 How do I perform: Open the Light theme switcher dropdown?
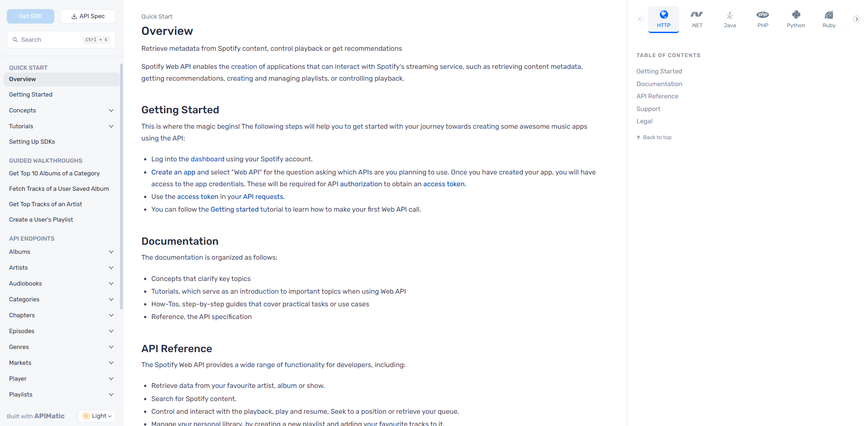click(x=97, y=416)
